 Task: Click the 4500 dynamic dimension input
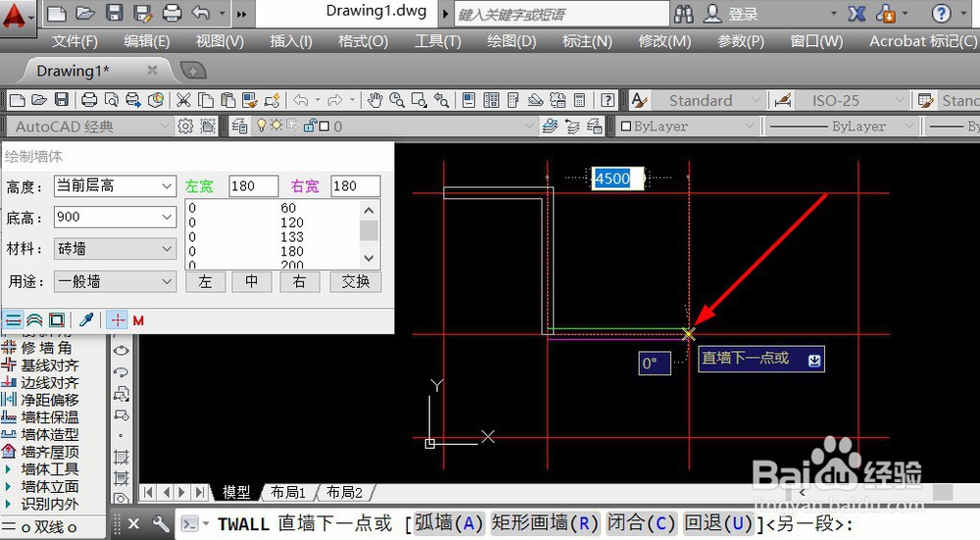617,178
